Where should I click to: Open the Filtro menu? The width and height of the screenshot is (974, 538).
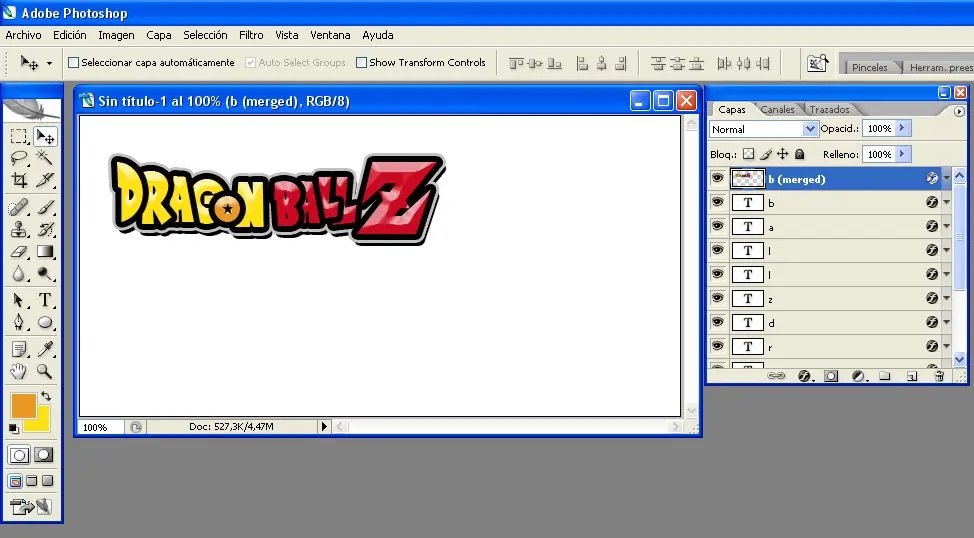(251, 35)
